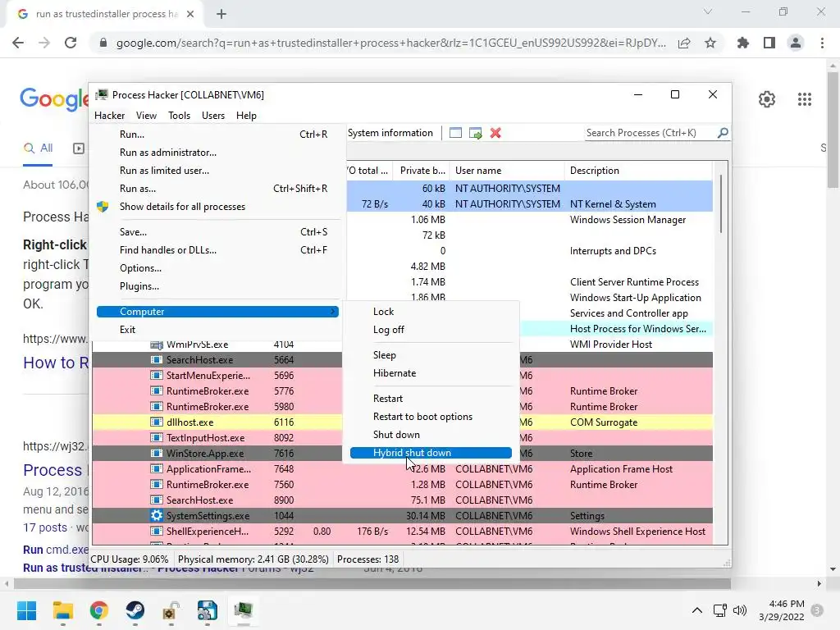Open Options from Hacker menu
The height and width of the screenshot is (630, 840).
pyautogui.click(x=218, y=268)
